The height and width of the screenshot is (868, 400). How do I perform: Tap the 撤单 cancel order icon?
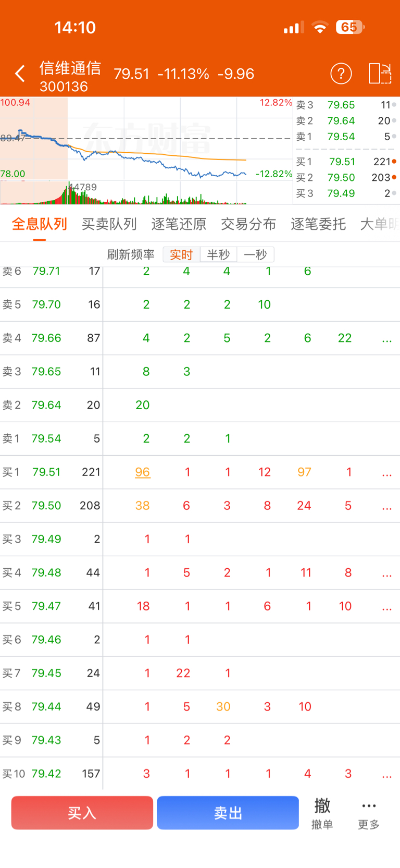[322, 813]
